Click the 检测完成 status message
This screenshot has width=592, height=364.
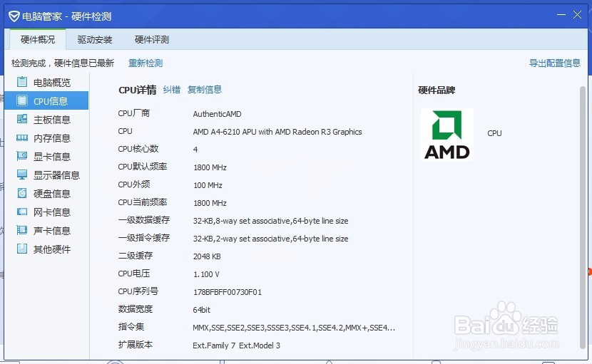tap(63, 63)
